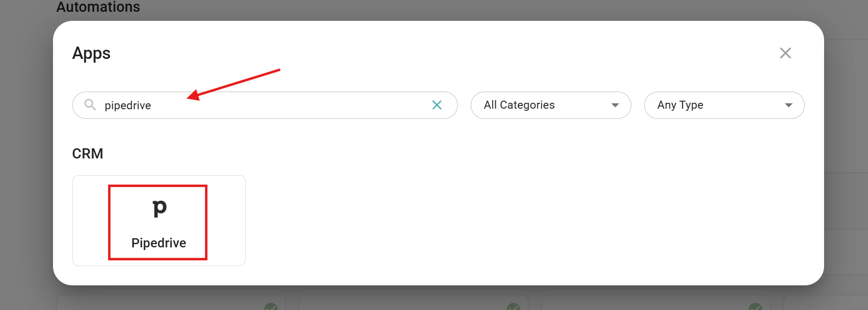
Task: Click the leftmost green checkmark badge behind the dialog
Action: click(x=271, y=306)
